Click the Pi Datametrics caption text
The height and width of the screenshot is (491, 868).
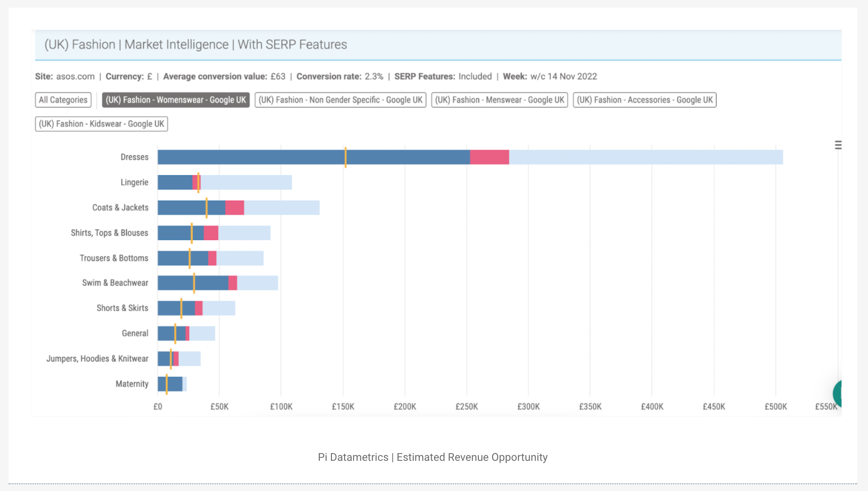click(x=432, y=457)
